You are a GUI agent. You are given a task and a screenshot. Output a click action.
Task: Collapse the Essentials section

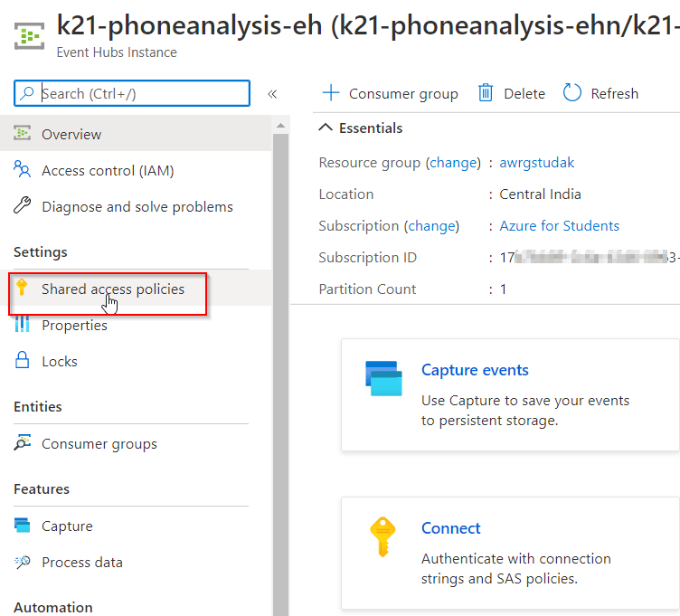(326, 128)
